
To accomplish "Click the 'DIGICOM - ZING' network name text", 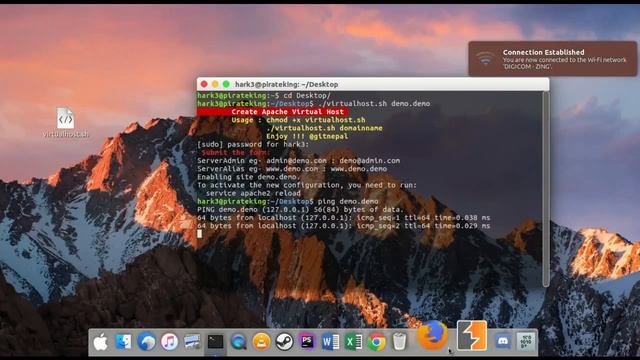I will 526,67.
